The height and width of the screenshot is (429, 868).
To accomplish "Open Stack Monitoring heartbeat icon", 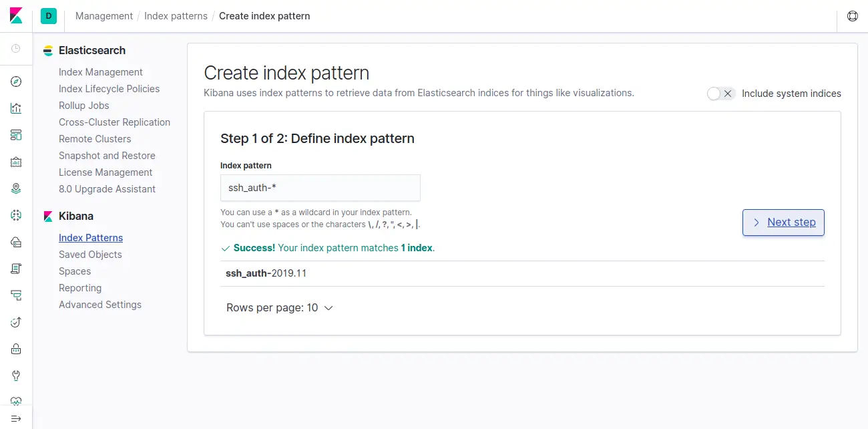I will (16, 402).
